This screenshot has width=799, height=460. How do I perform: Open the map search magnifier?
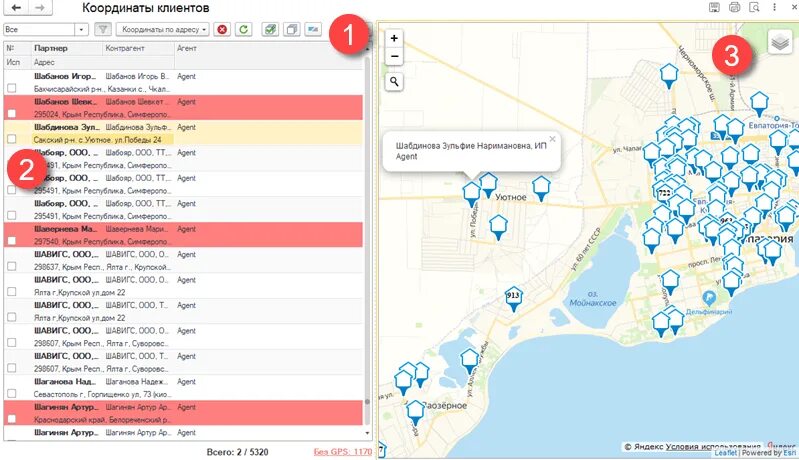point(394,82)
